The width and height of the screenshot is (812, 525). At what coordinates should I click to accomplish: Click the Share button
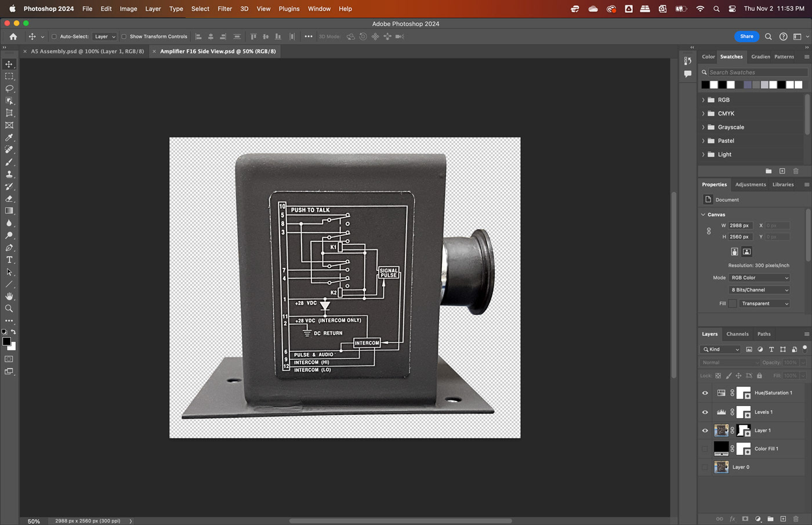click(746, 37)
